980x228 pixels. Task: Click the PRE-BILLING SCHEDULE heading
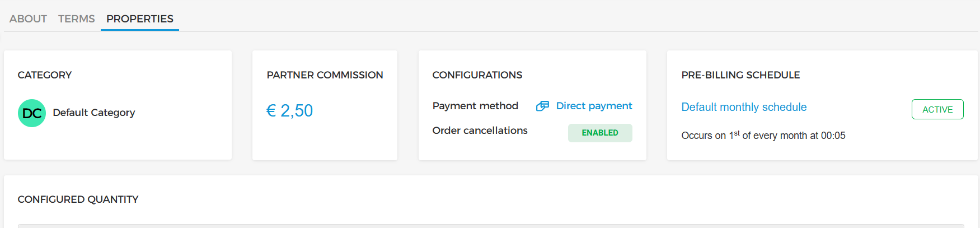740,75
